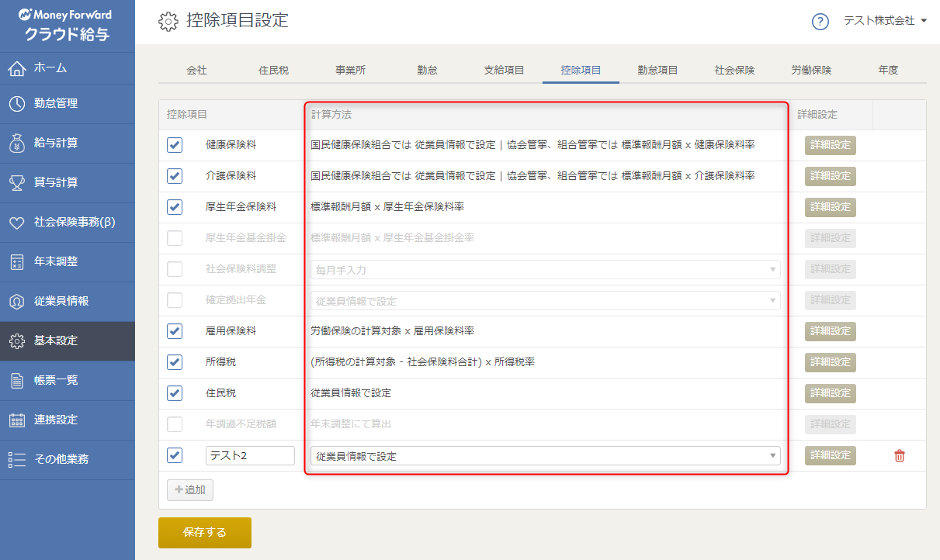Click the calendar icon for 連携設定
This screenshot has width=940, height=560.
click(x=17, y=420)
